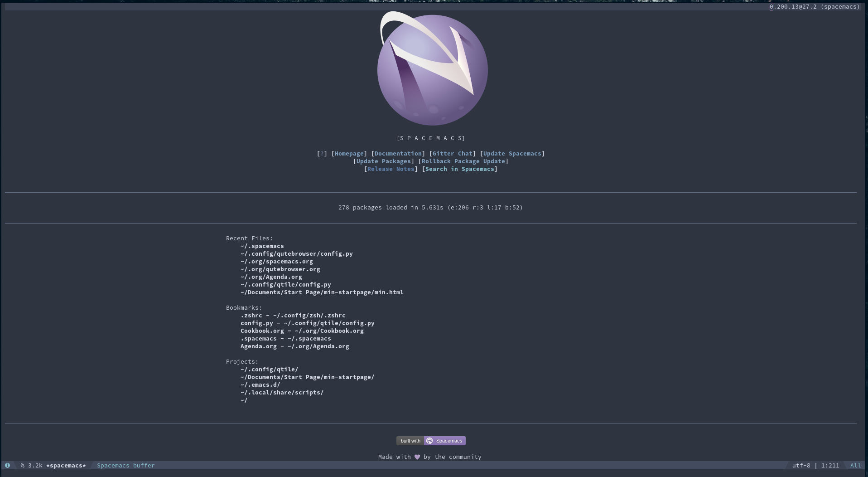Open the .spacemacs bookmark entry
Screen dimensions: 868x477
286,339
